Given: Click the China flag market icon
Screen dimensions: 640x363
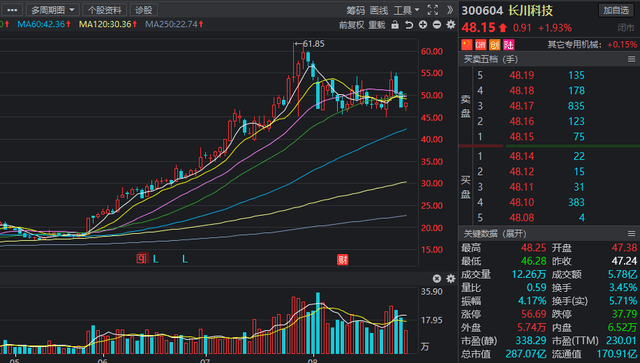Looking at the screenshot, I should (467, 45).
